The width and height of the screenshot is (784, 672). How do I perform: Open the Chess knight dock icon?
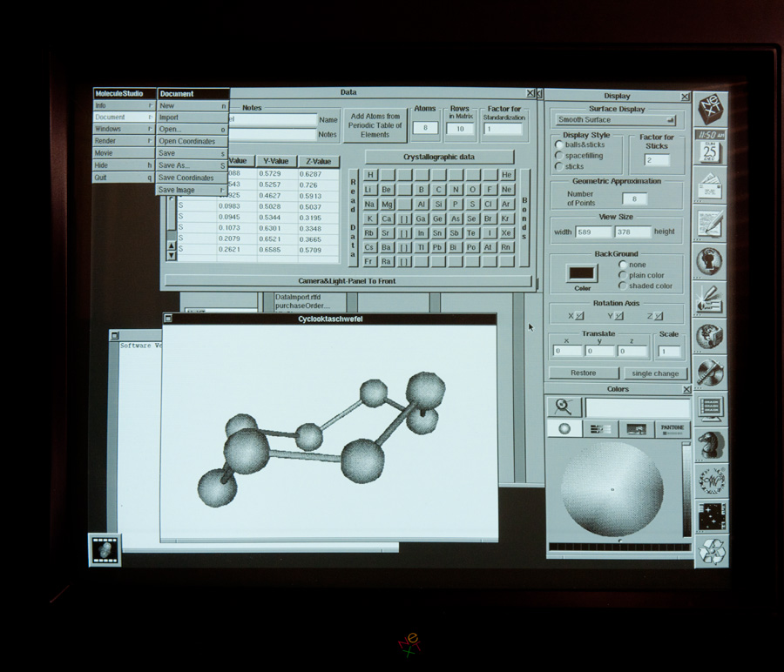coord(711,444)
